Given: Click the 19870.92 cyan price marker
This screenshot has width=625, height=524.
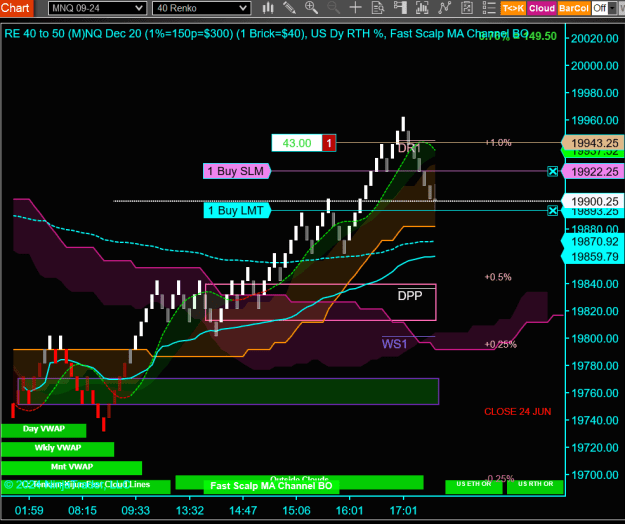Looking at the screenshot, I should (x=593, y=241).
